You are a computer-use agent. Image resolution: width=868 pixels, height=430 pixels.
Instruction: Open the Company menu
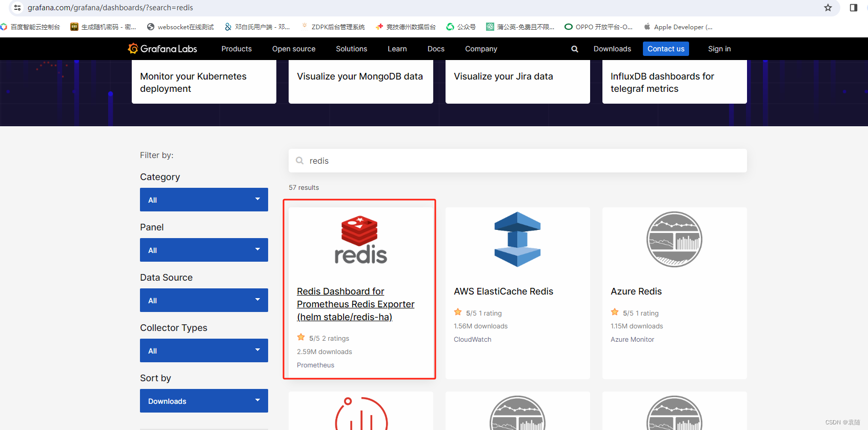481,49
